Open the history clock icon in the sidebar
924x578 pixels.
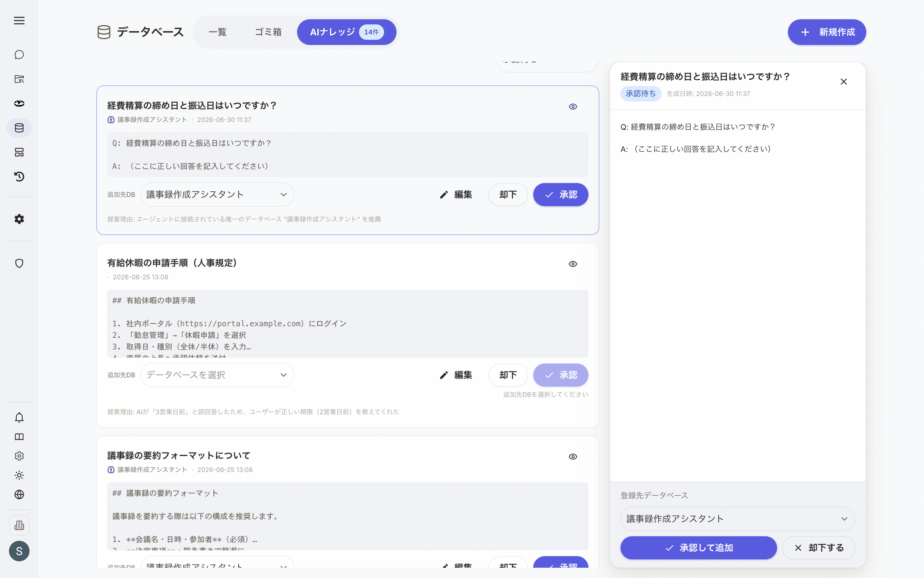click(19, 177)
